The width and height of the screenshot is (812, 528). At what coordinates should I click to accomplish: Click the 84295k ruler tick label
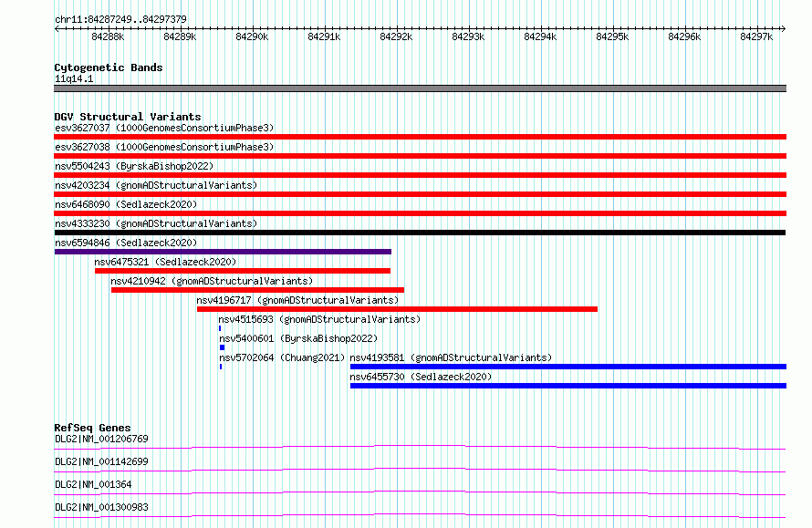pos(612,36)
